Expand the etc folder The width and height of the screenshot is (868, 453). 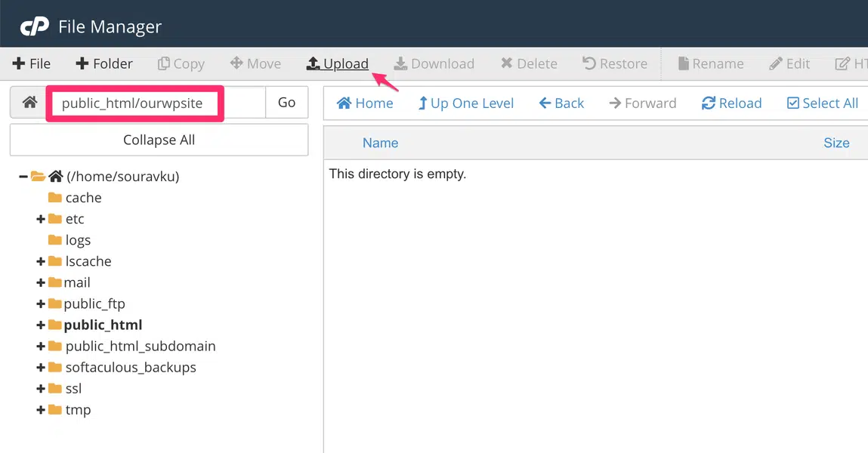tap(41, 220)
